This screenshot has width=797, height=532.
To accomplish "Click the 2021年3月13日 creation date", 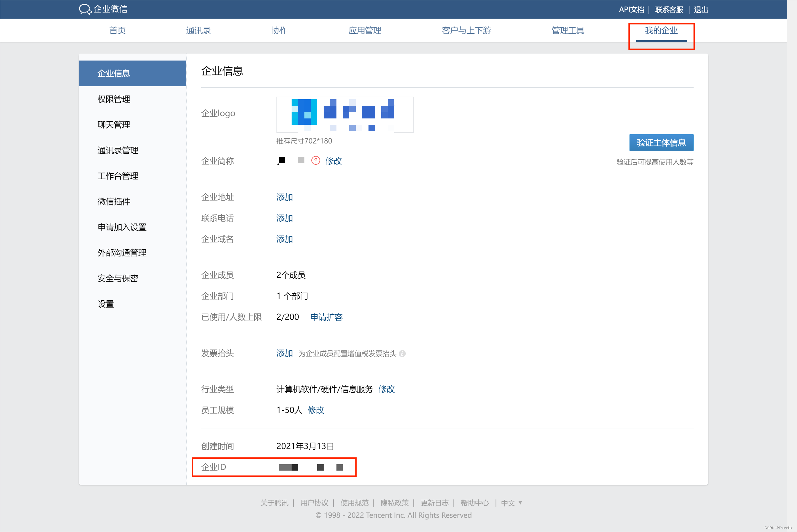I will (305, 446).
